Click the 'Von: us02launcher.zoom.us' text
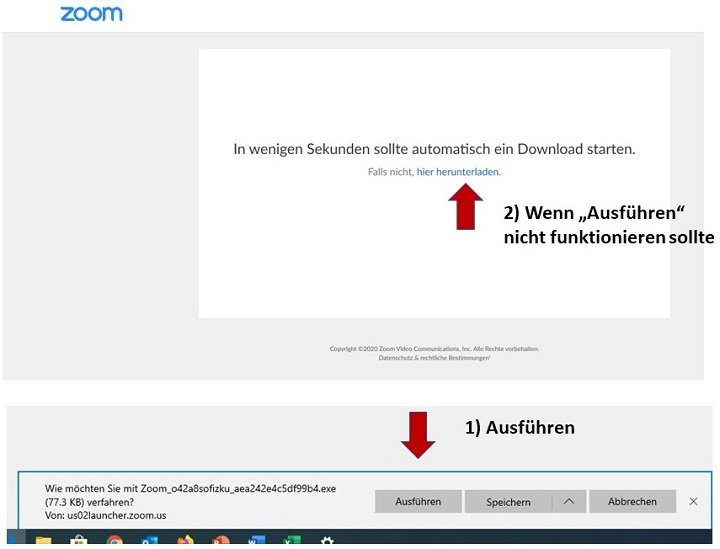720x549 pixels. point(106,515)
